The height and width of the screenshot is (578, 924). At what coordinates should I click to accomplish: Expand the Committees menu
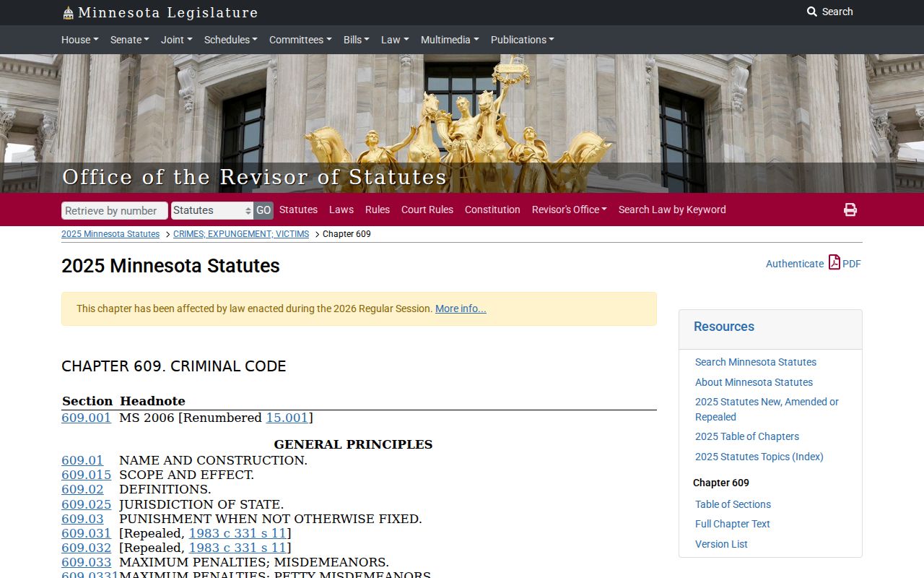click(300, 40)
